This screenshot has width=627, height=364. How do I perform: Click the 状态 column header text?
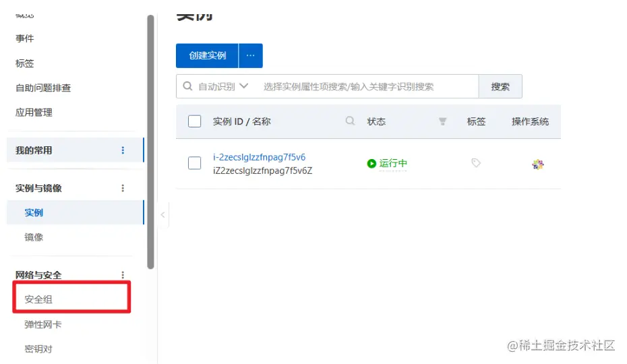pyautogui.click(x=376, y=121)
